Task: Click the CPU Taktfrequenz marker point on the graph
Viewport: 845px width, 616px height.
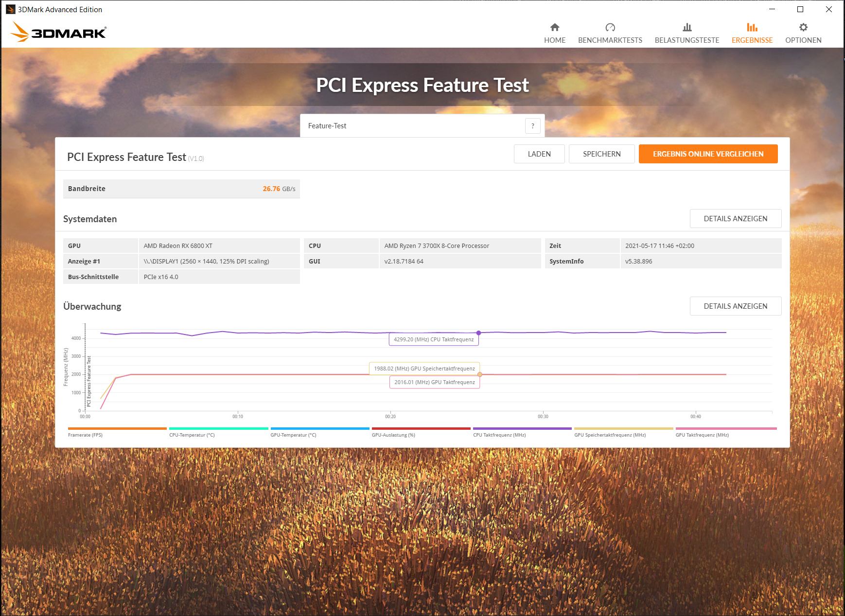Action: pos(479,334)
